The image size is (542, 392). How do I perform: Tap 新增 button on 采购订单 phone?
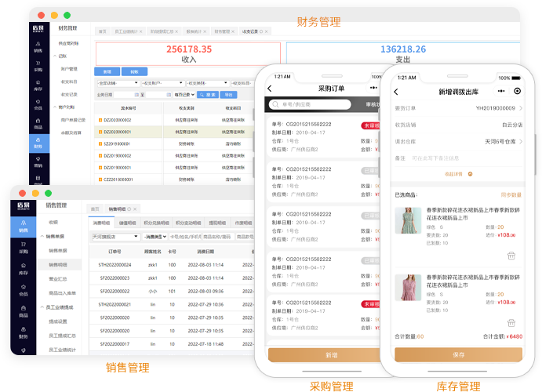click(x=324, y=354)
